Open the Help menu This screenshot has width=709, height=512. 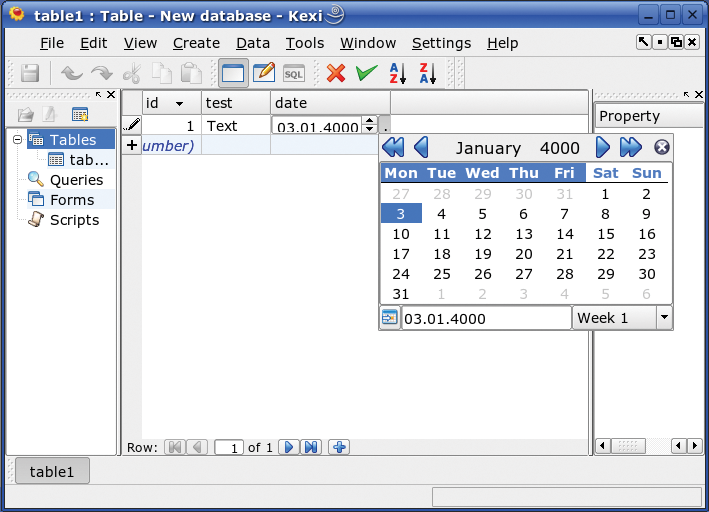coord(502,43)
